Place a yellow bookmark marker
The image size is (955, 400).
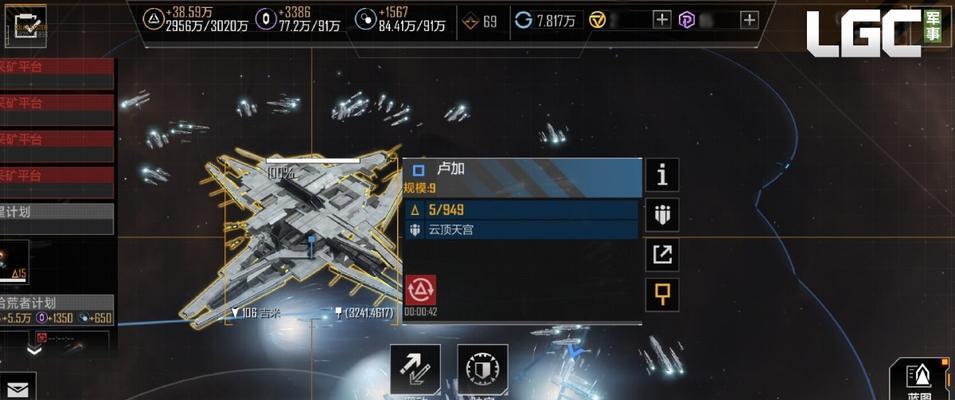click(x=662, y=295)
